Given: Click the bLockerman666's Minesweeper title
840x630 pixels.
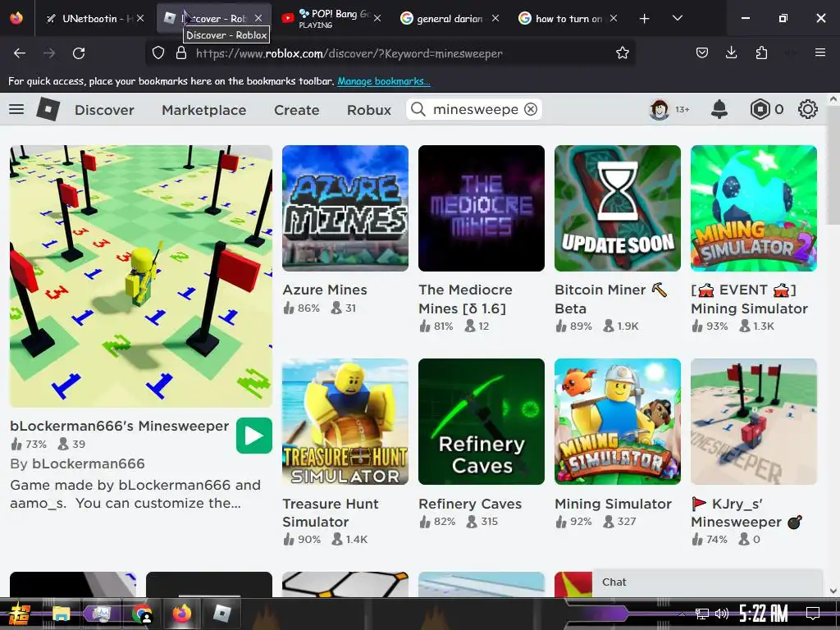Looking at the screenshot, I should [x=120, y=426].
